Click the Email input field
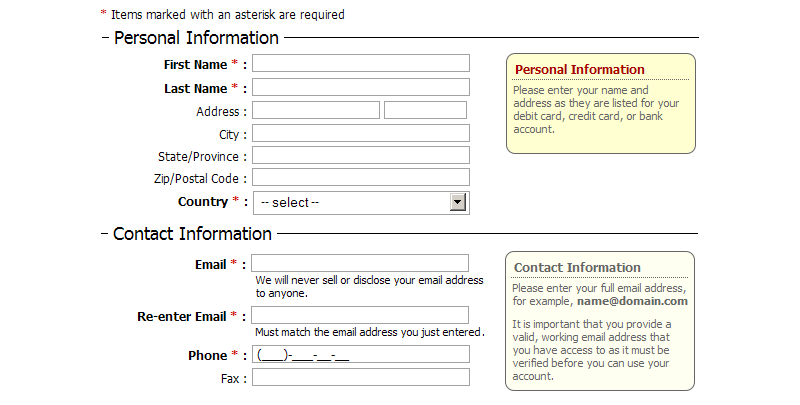The height and width of the screenshot is (405, 800). pos(361,264)
